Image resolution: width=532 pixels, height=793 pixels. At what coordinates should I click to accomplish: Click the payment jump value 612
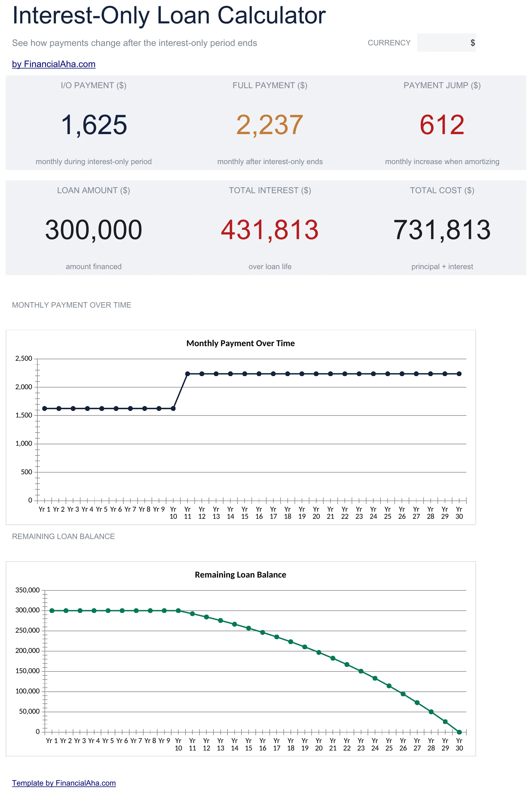442,125
